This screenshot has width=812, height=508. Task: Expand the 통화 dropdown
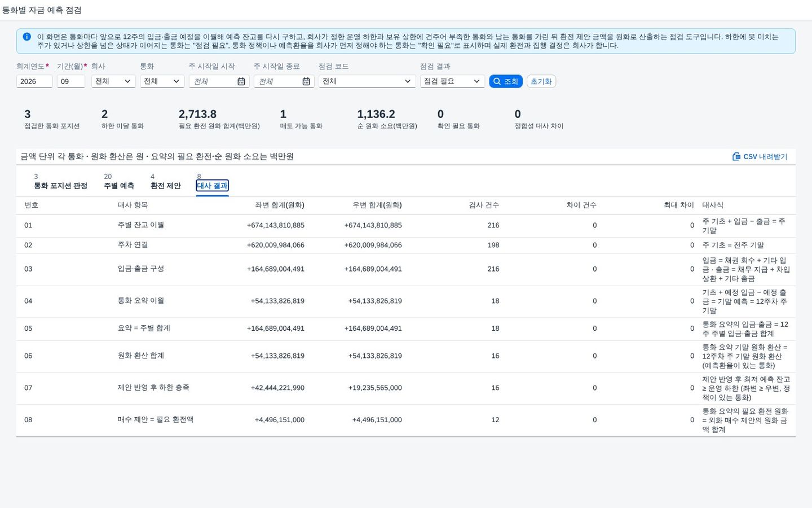point(162,81)
